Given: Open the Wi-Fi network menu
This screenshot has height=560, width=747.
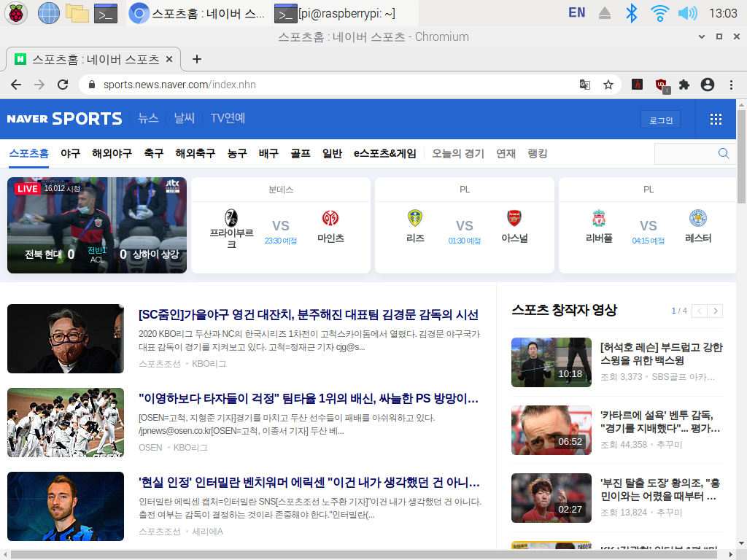Looking at the screenshot, I should 659,13.
